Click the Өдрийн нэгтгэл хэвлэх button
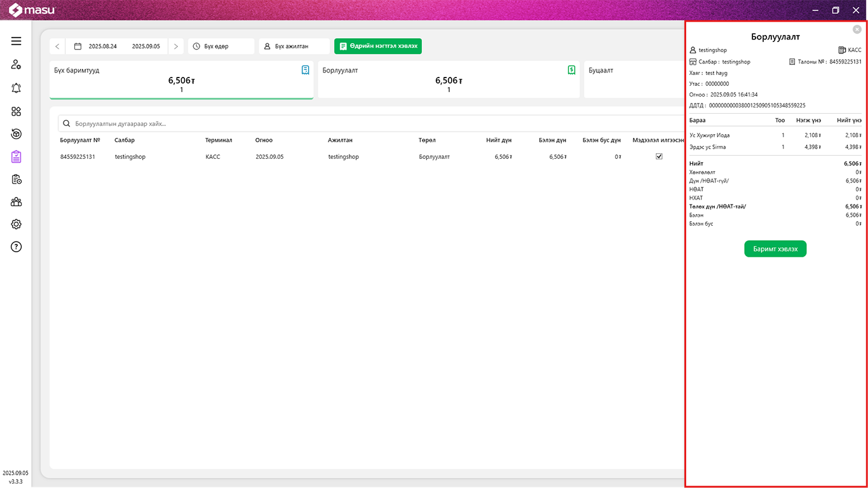This screenshot has width=868, height=488. pos(377,46)
